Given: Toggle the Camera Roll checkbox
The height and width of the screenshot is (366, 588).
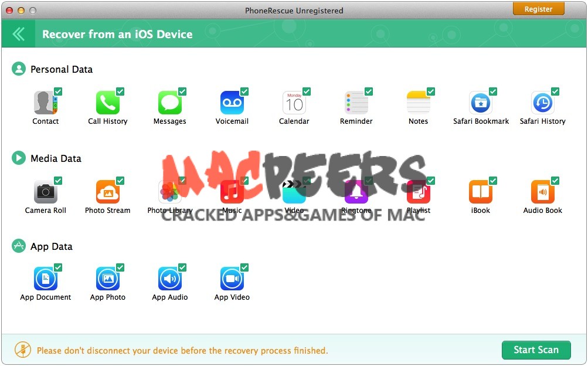Looking at the screenshot, I should click(x=58, y=181).
